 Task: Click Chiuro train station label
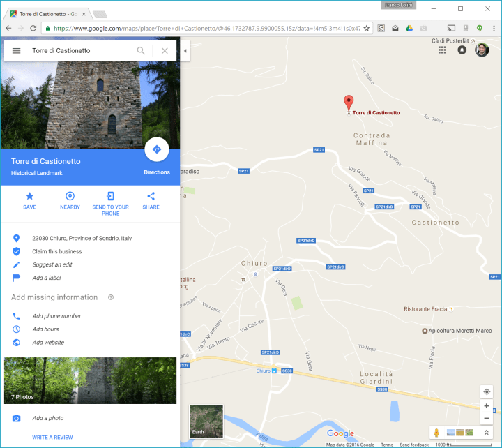coord(263,371)
